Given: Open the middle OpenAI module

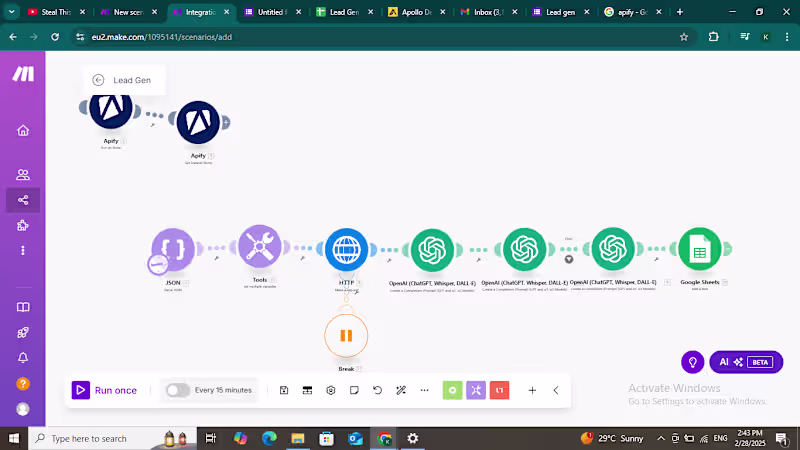Looking at the screenshot, I should point(524,249).
